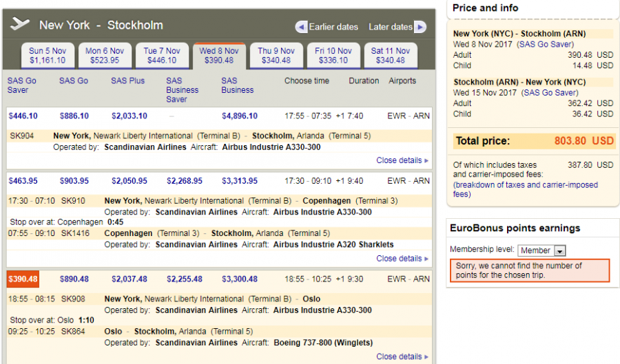This screenshot has width=620, height=364.
Task: Select the Sat 11 Nov date tab
Action: point(390,55)
